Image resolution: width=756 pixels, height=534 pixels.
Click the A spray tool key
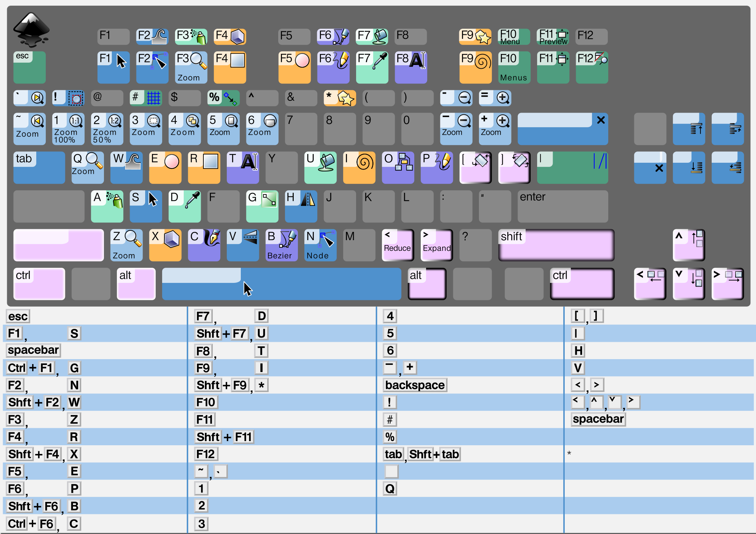coord(107,206)
